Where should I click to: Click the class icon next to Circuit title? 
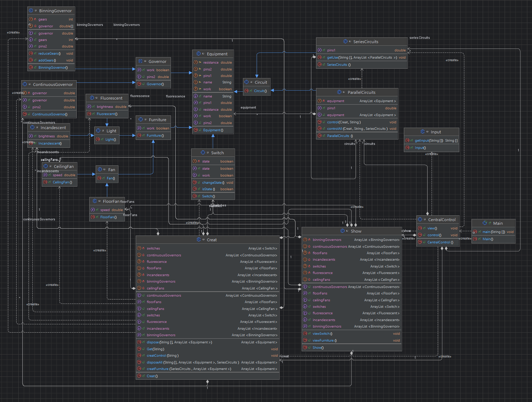[x=247, y=82]
